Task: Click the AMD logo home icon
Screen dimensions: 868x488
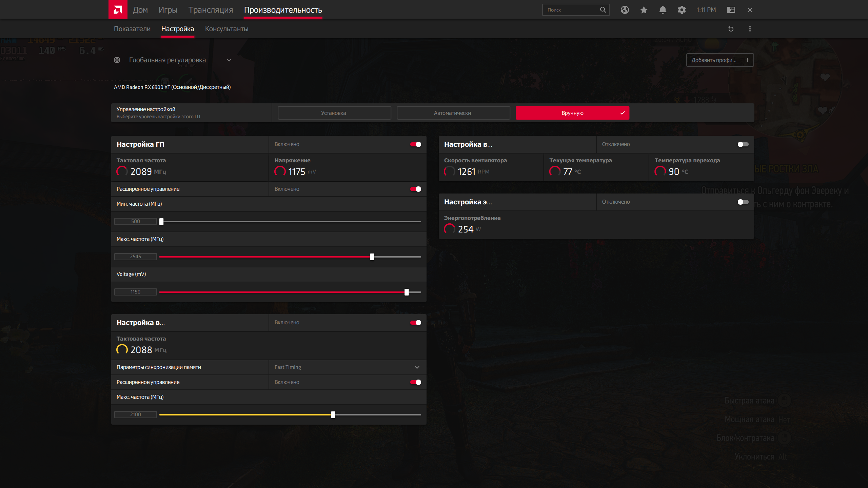Action: click(x=118, y=9)
